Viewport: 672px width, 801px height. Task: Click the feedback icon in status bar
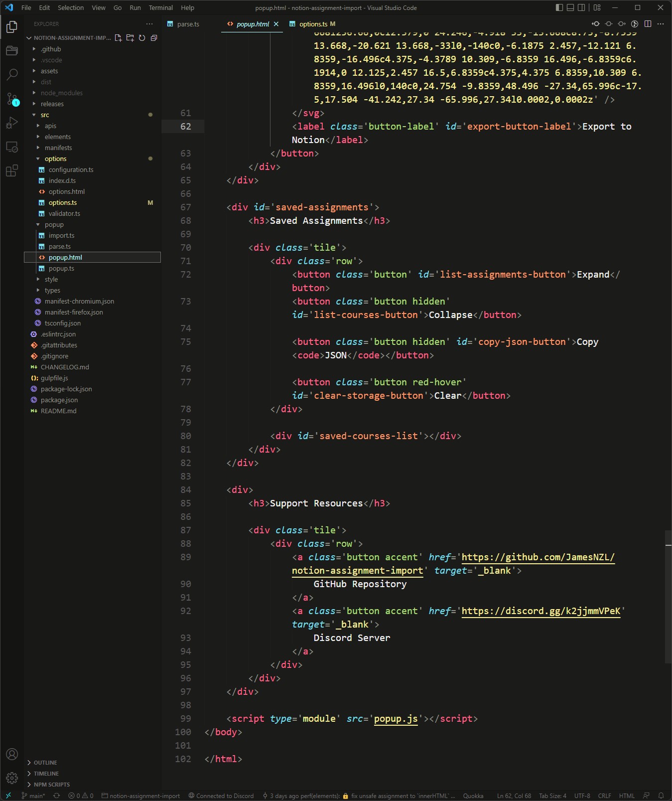click(647, 796)
